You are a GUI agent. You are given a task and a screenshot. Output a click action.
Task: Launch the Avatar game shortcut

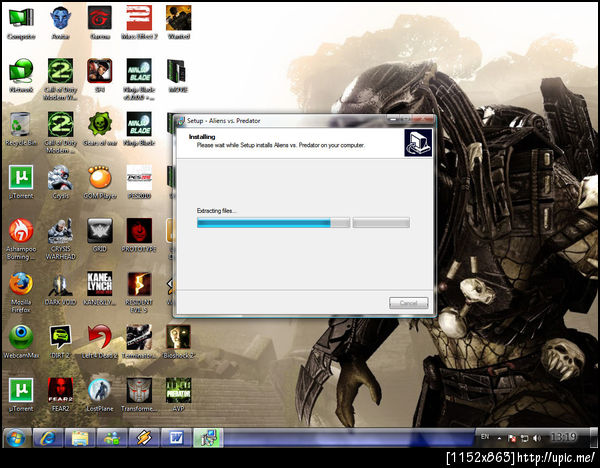(60, 23)
